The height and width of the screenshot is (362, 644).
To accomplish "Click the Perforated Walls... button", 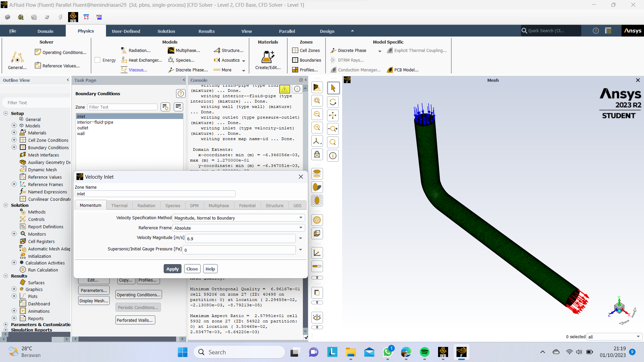I will 136,320.
